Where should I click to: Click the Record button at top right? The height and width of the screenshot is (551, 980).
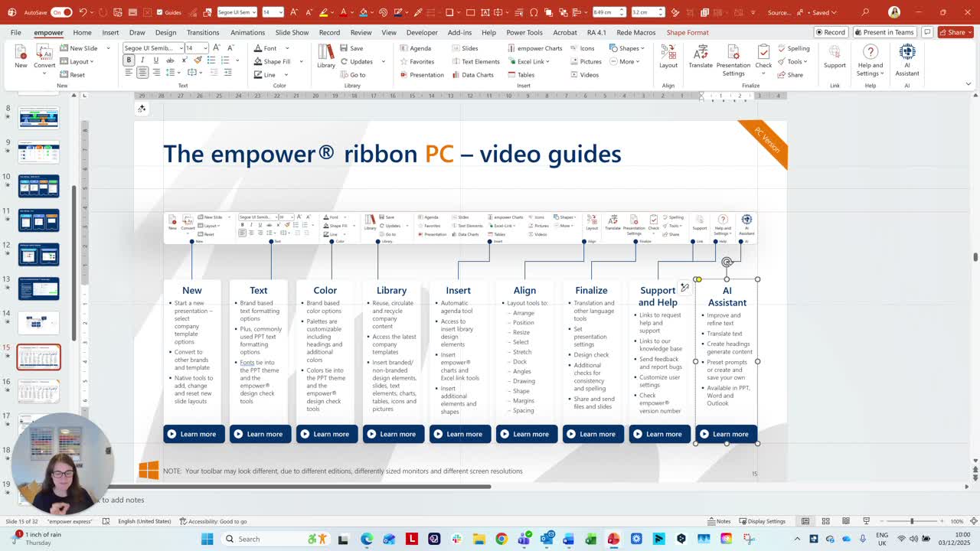831,32
